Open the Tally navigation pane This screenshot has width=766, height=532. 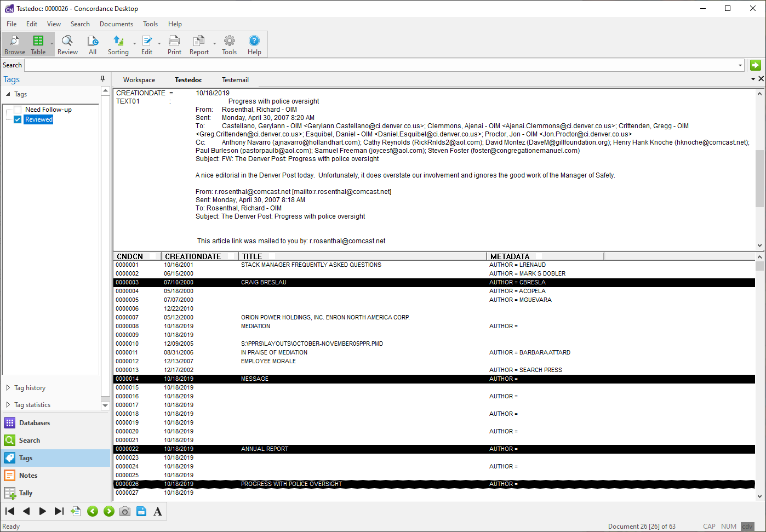tap(55, 493)
